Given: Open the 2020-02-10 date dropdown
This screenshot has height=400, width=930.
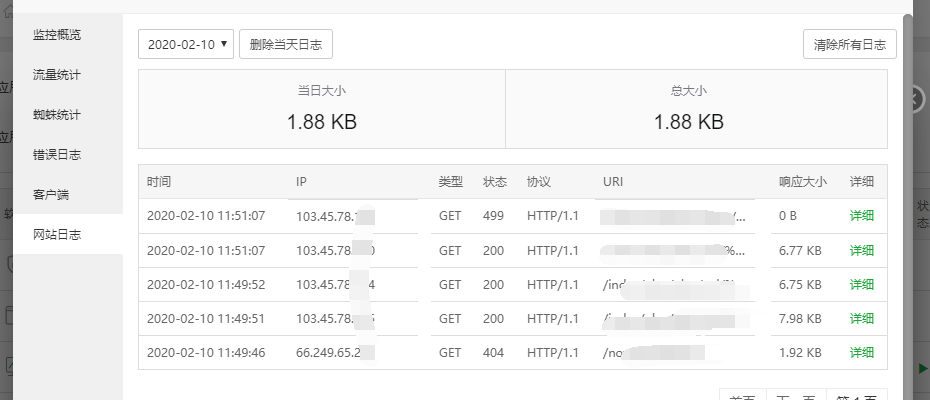Looking at the screenshot, I should pos(186,44).
